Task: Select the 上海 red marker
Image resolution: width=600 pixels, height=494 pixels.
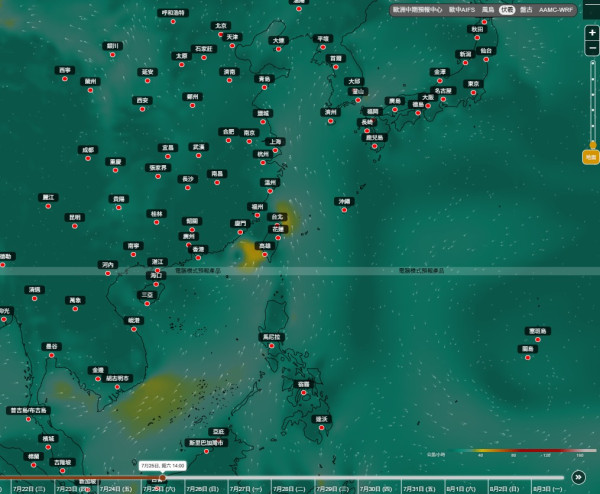Action: pos(275,150)
